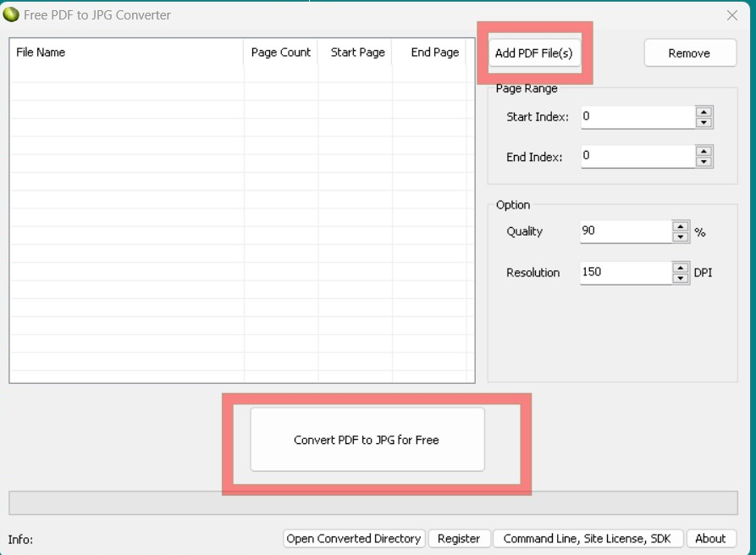This screenshot has width=756, height=555.
Task: Open Command Line, Site License, SDK
Action: pos(588,539)
